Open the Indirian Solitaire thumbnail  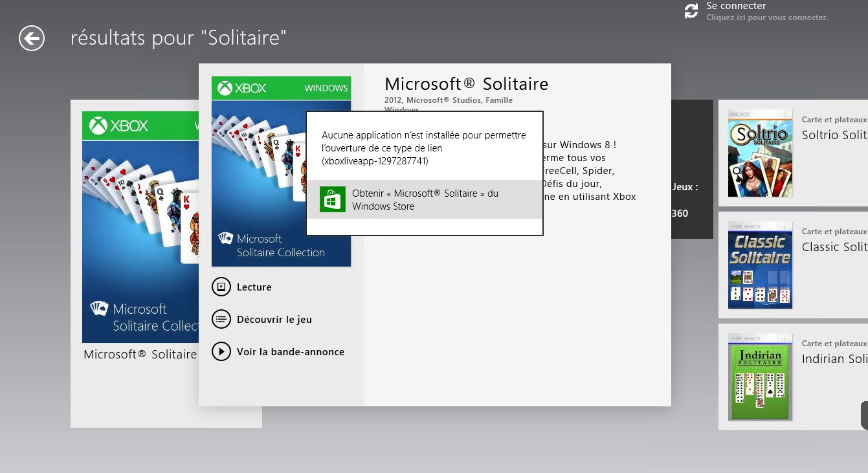tap(760, 377)
